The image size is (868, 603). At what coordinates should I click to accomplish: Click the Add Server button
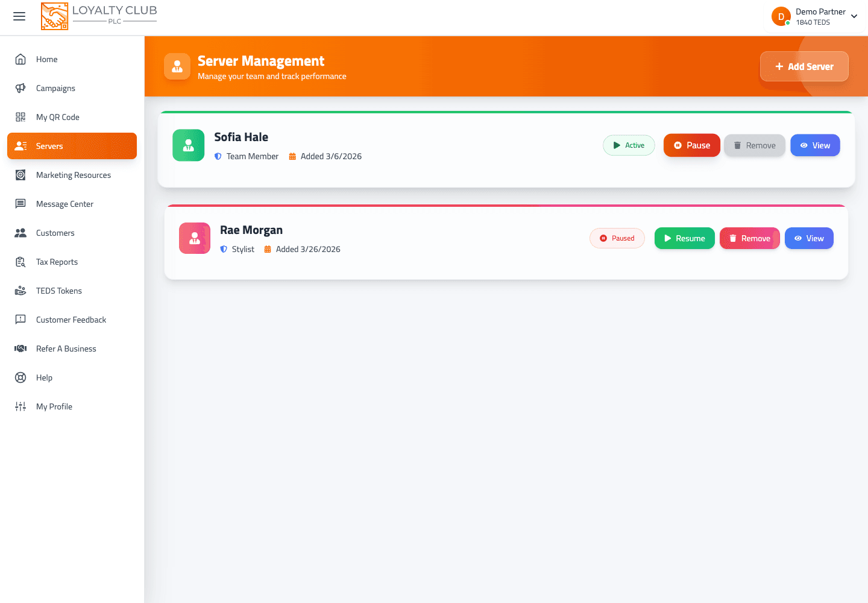click(804, 66)
